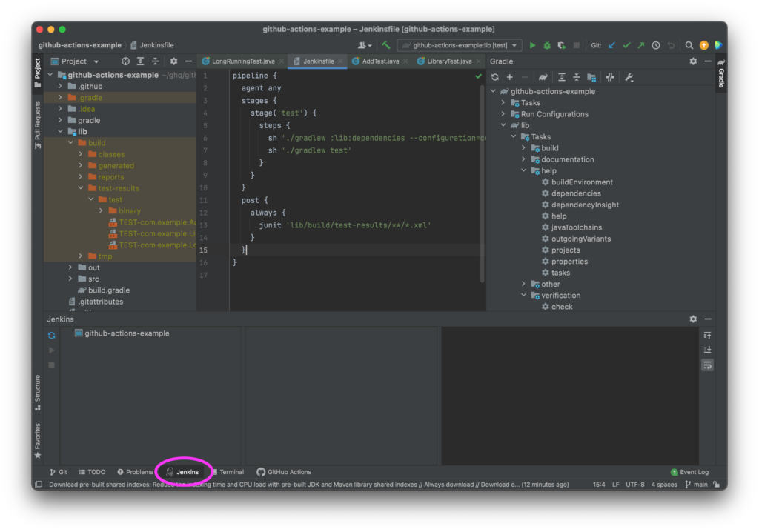Commit changes with Git checkmark icon
Viewport: 759px width, 532px height.
coord(626,45)
